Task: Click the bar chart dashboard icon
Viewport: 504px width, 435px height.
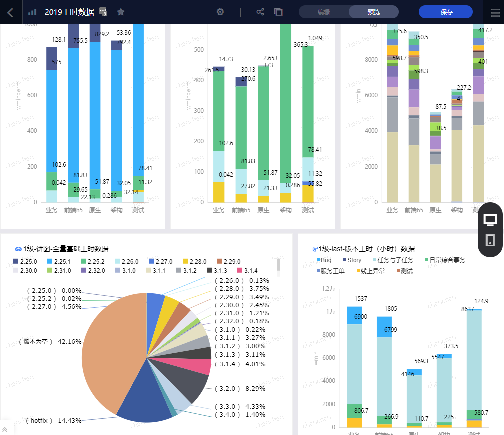Action: pos(32,12)
